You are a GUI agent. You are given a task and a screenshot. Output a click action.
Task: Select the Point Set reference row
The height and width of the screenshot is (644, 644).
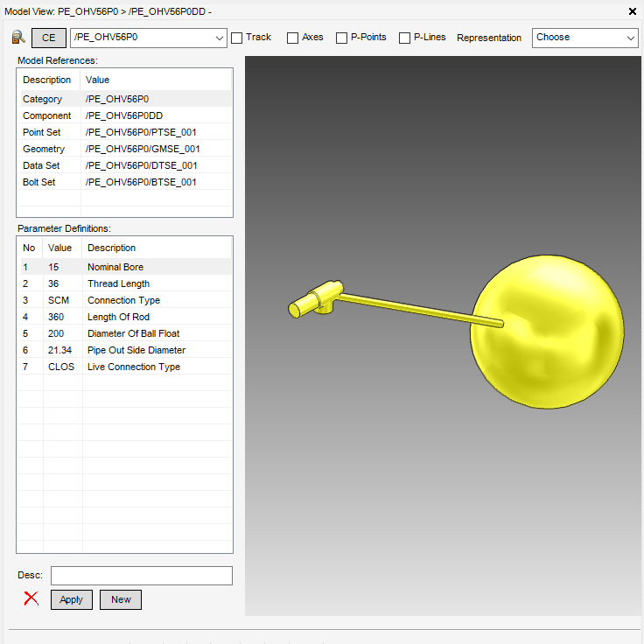click(125, 132)
